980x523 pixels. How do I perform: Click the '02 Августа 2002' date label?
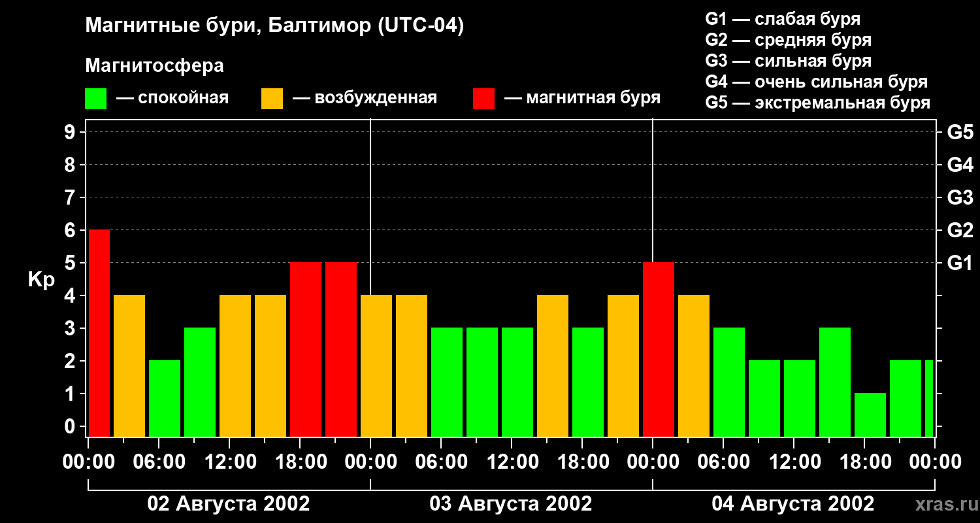click(x=229, y=504)
